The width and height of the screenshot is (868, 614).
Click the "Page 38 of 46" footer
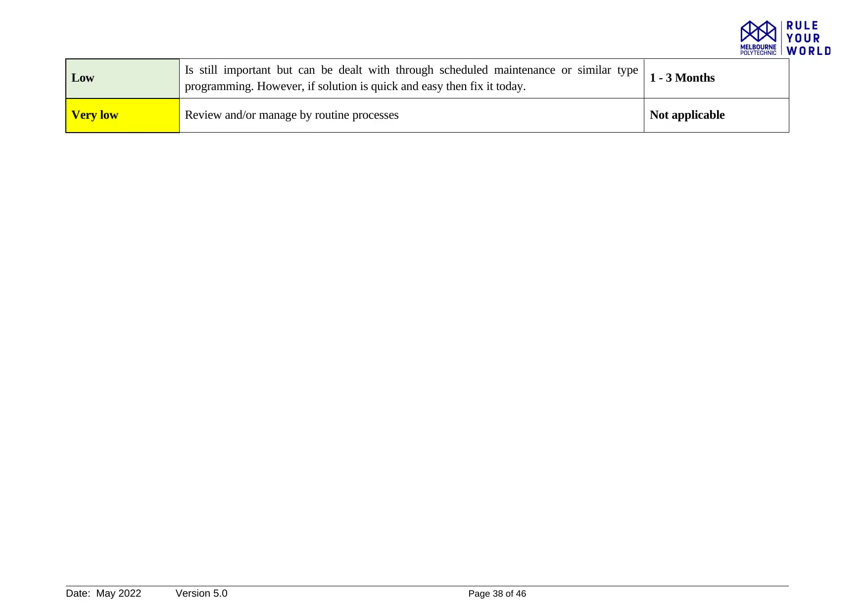click(497, 594)
